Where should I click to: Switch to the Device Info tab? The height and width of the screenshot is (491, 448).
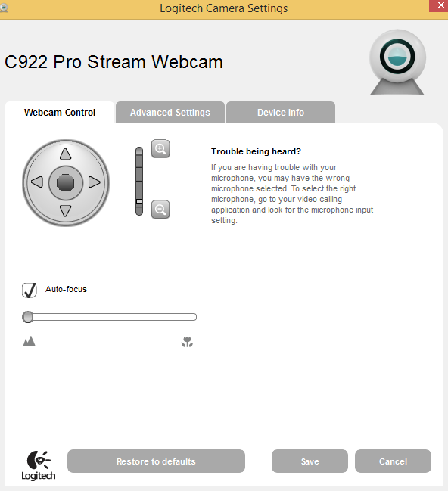(x=281, y=113)
